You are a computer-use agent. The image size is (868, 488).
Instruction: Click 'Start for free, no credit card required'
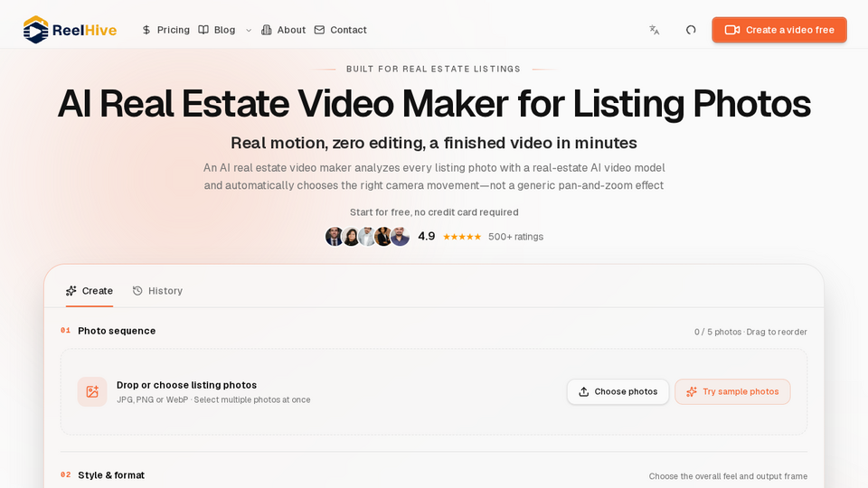[434, 212]
